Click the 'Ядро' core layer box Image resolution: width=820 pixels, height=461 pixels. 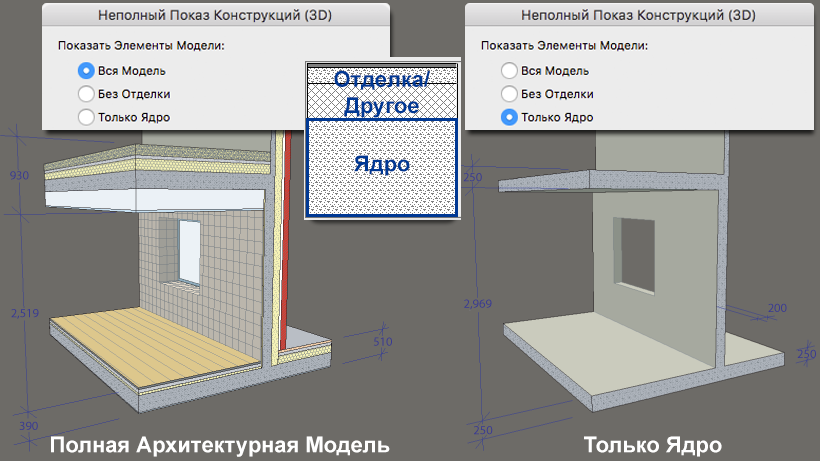pos(382,167)
